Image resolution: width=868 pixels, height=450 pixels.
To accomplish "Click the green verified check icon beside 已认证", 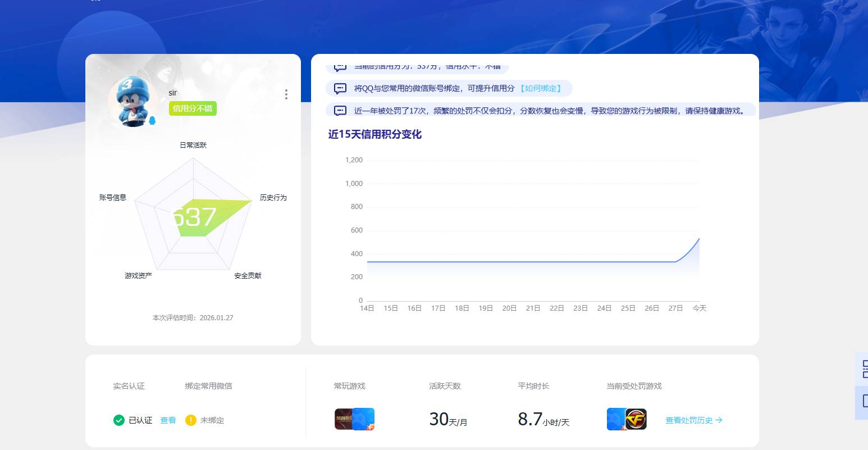I will 119,420.
